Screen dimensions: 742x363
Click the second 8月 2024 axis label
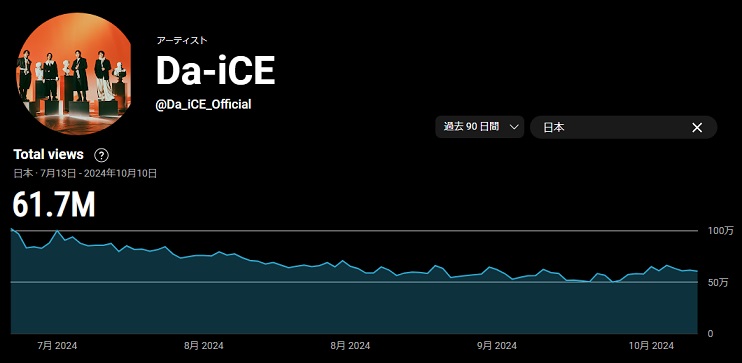tap(350, 345)
